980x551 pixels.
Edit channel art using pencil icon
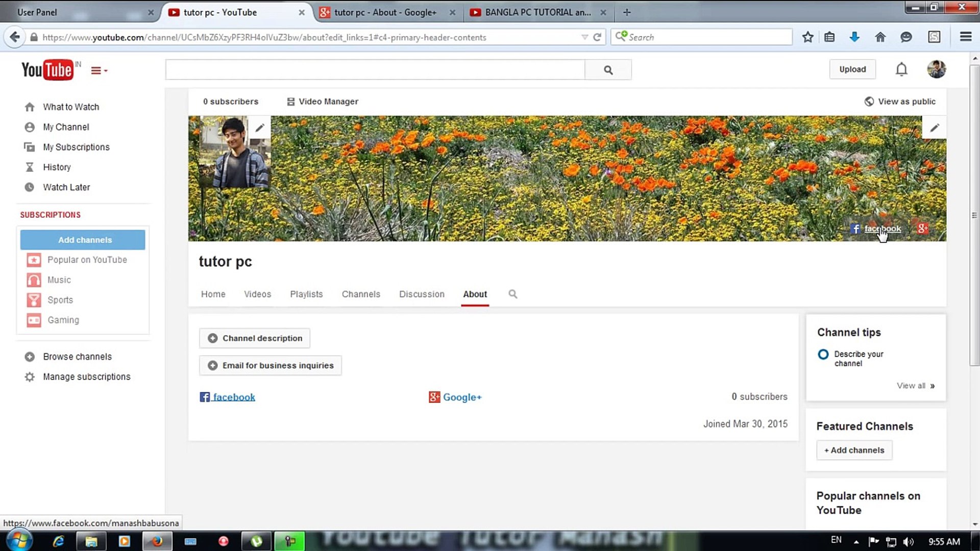point(935,127)
